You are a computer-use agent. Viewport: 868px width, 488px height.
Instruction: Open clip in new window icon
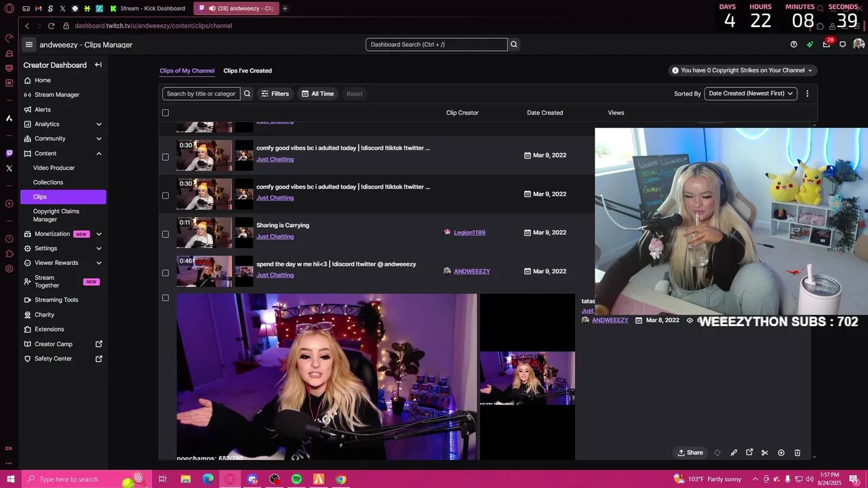point(749,453)
